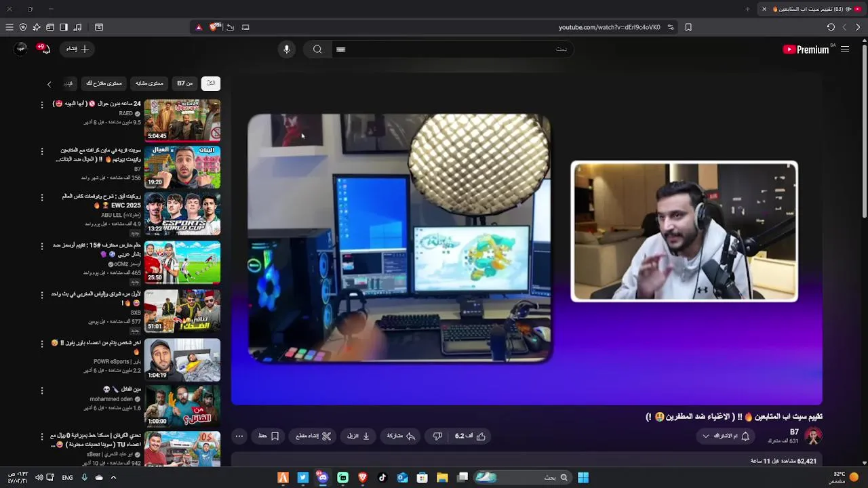
Task: Open Brave main hamburger menu
Action: [x=9, y=27]
